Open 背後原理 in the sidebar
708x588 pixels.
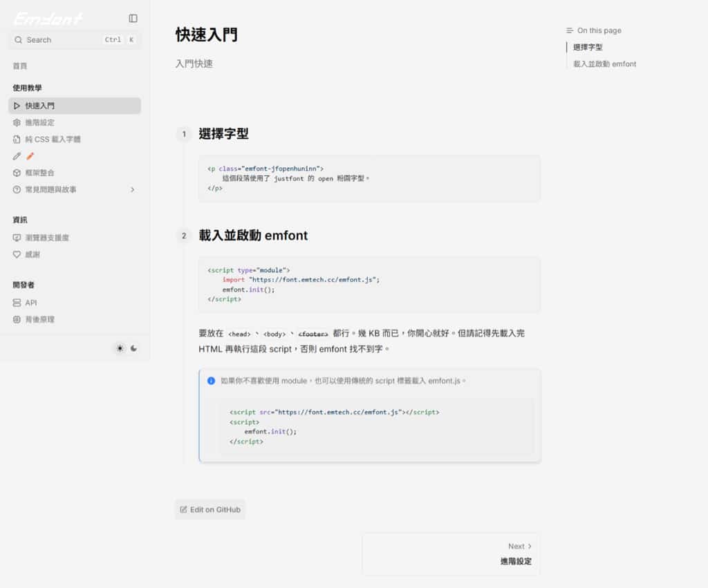pyautogui.click(x=75, y=319)
